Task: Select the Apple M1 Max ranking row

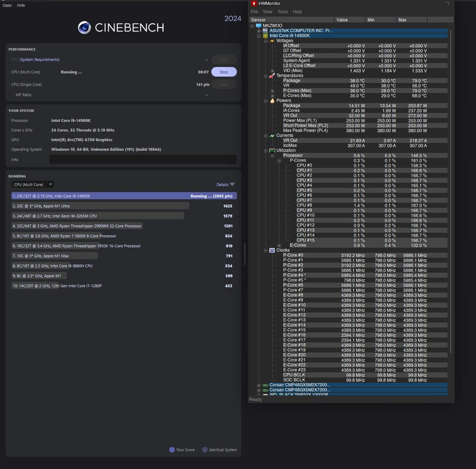Action: [x=124, y=256]
